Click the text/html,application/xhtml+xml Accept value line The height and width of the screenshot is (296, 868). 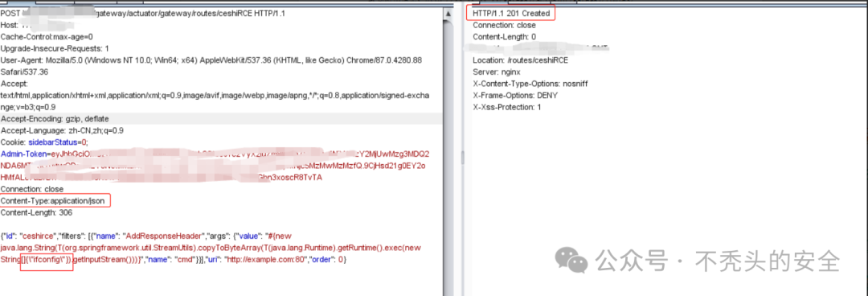coord(215,96)
